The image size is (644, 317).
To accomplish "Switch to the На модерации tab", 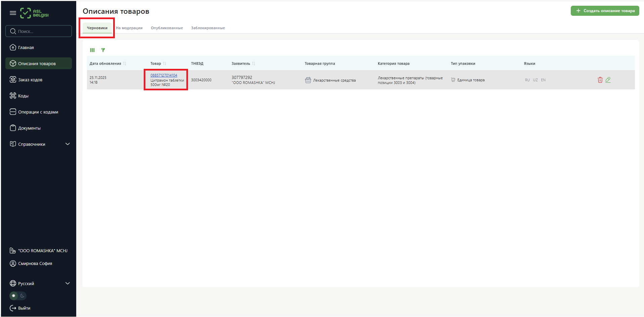I will pyautogui.click(x=129, y=28).
